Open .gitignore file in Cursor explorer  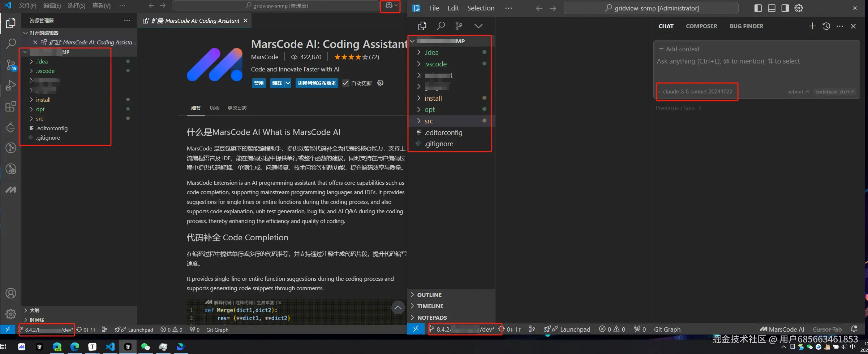tap(451, 144)
